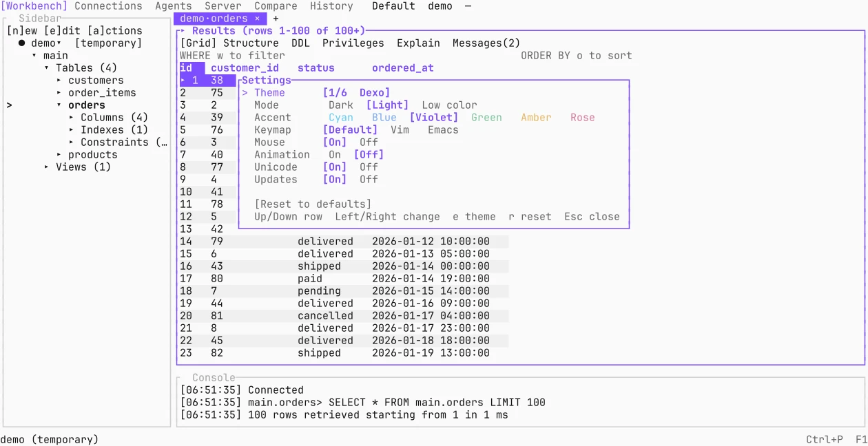Collapse the main schema node

(34, 56)
